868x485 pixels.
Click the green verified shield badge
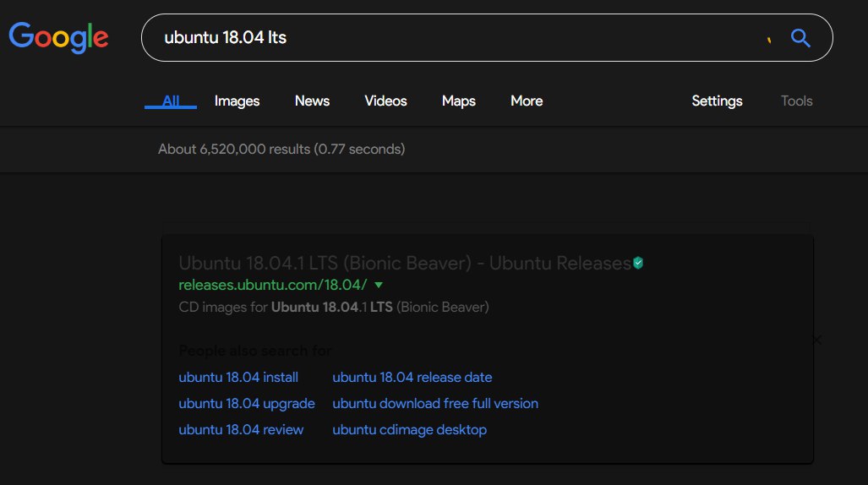638,263
